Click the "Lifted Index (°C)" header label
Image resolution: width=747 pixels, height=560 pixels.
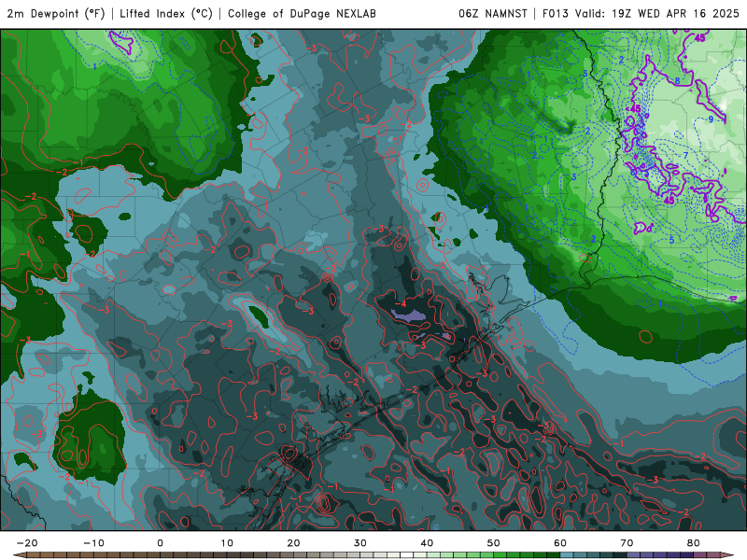(x=166, y=14)
